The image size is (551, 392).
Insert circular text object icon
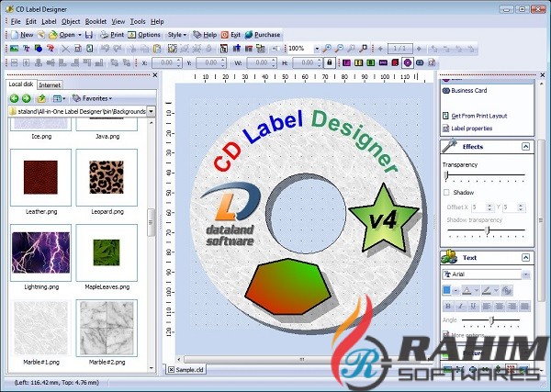pos(51,49)
